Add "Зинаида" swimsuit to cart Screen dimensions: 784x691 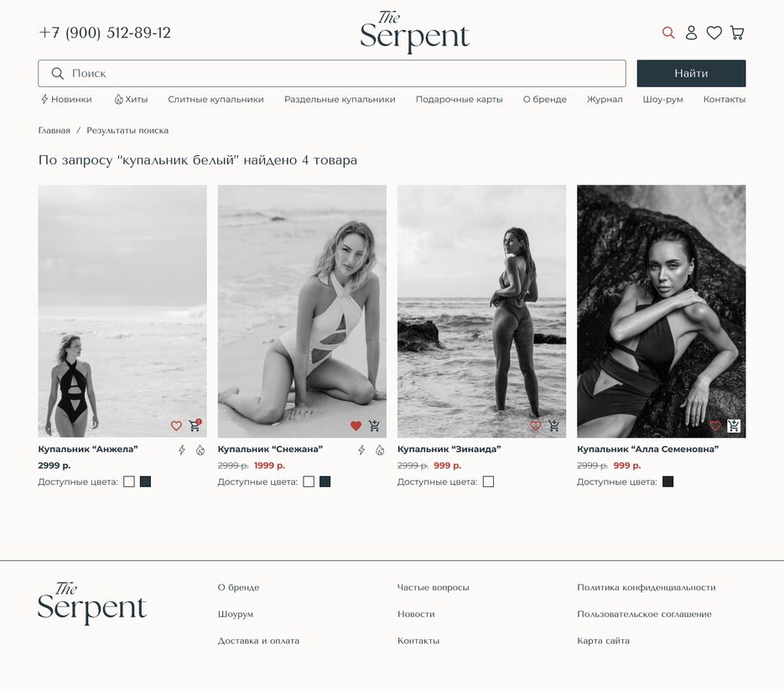tap(553, 426)
